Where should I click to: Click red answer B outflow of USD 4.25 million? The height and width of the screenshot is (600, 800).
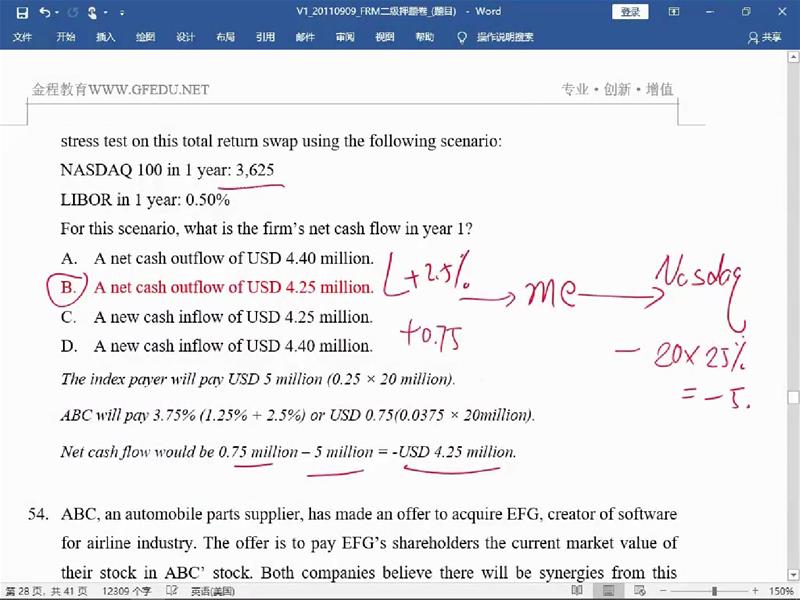234,287
